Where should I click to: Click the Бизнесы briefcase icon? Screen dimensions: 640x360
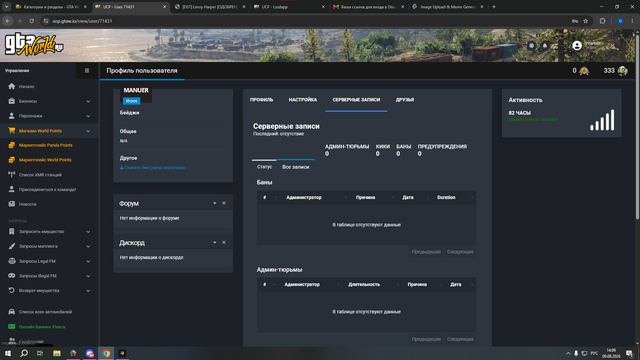[11, 101]
